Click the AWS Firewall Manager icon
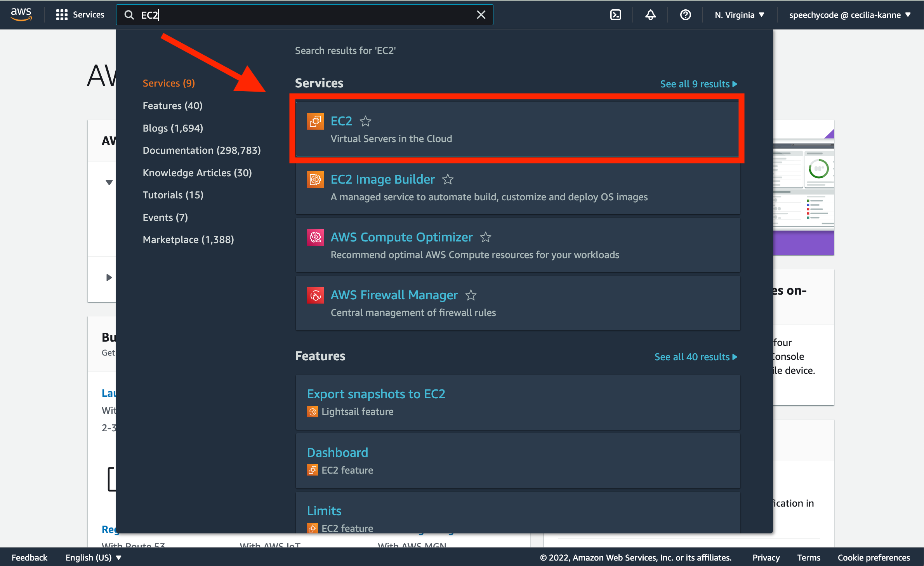The width and height of the screenshot is (924, 566). click(x=315, y=295)
